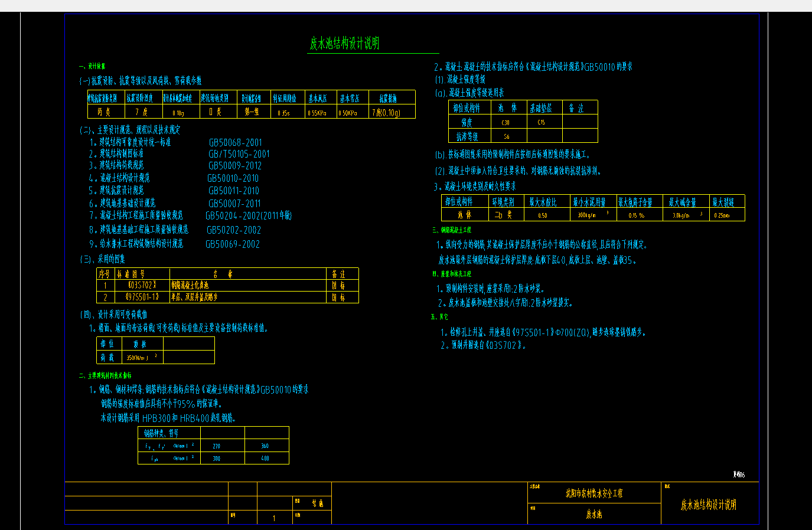Select the table cell '0.35s'

[283, 113]
